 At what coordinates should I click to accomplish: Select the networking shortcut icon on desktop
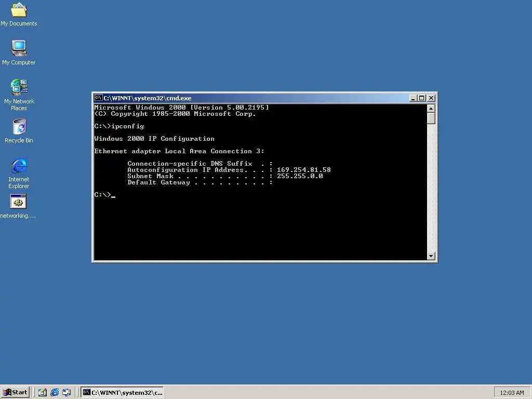click(18, 206)
